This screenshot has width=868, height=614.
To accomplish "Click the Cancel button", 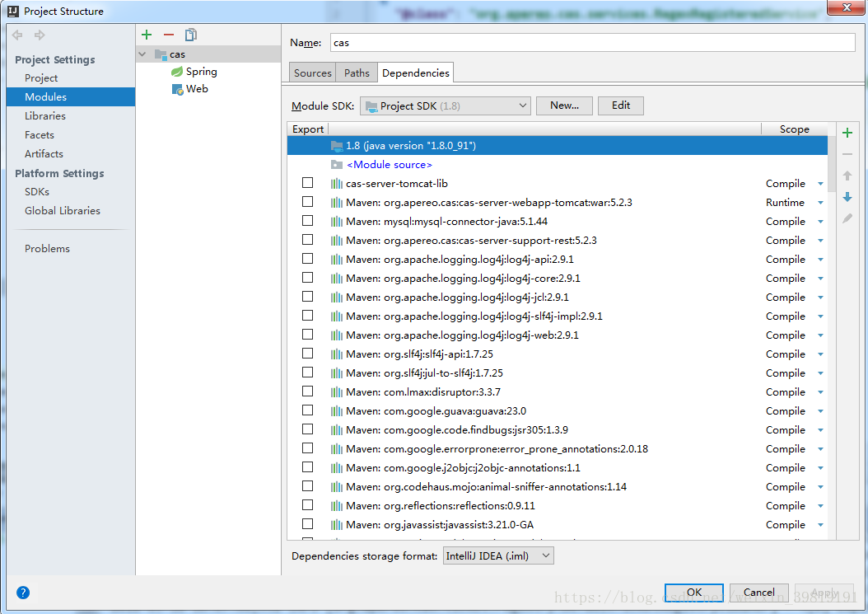I will point(758,593).
